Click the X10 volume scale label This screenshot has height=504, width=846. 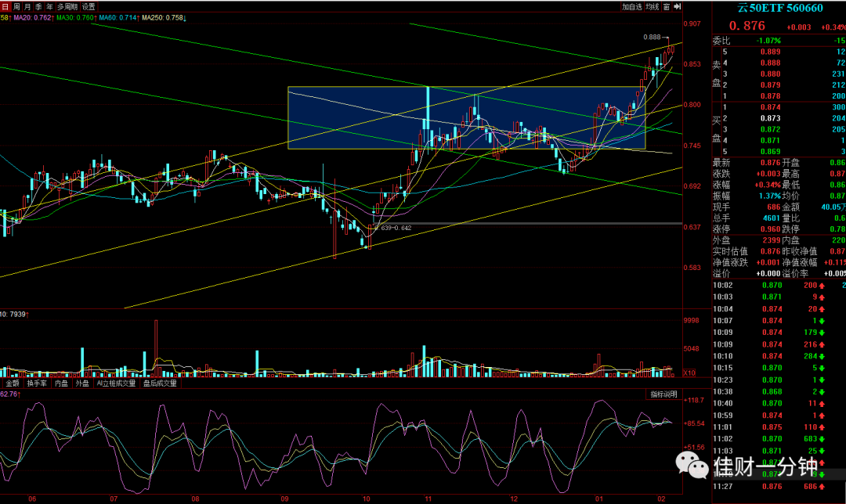pos(689,373)
